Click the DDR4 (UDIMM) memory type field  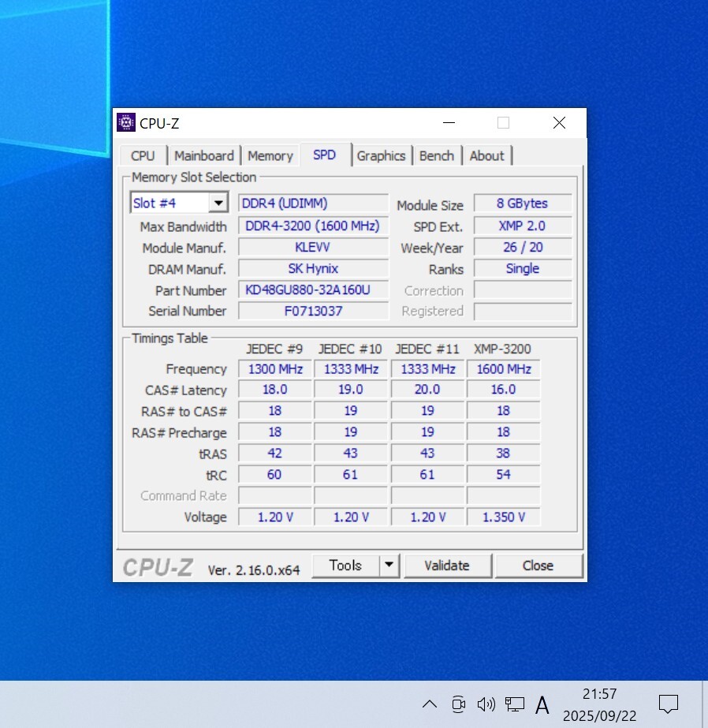click(313, 203)
